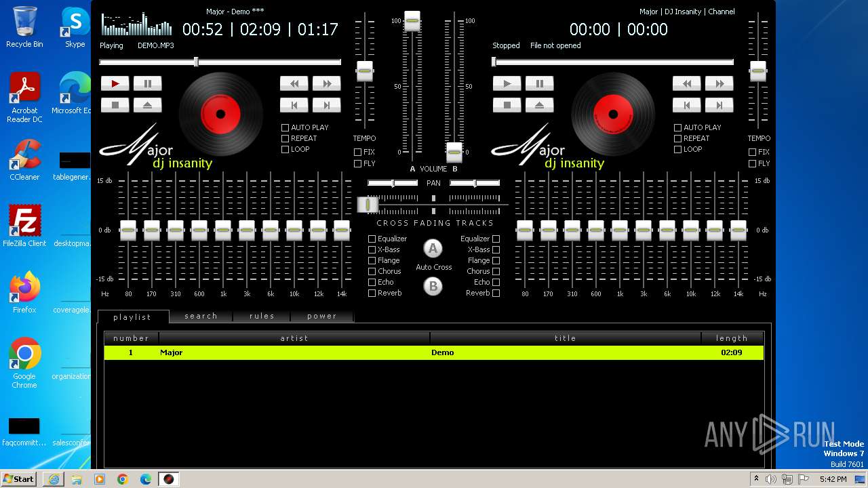Viewport: 868px width, 488px height.
Task: Select the Major Demo playlist row
Action: (x=434, y=352)
